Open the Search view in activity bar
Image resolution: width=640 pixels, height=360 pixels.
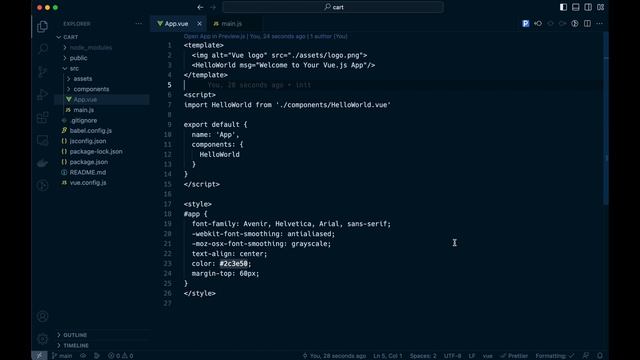point(42,49)
